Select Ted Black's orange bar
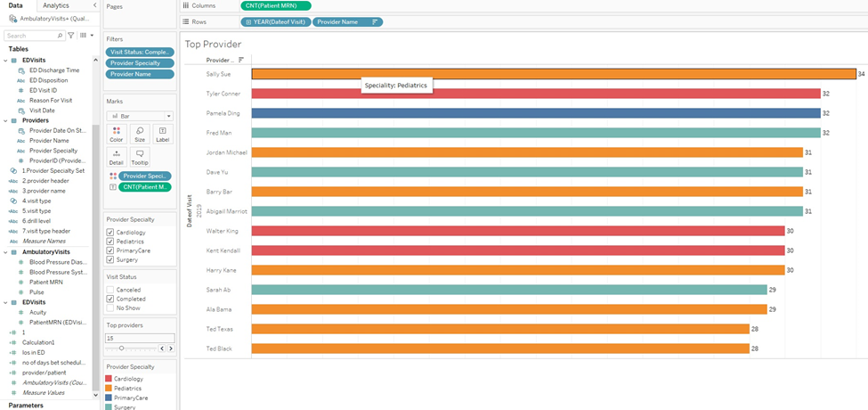 tap(500, 348)
